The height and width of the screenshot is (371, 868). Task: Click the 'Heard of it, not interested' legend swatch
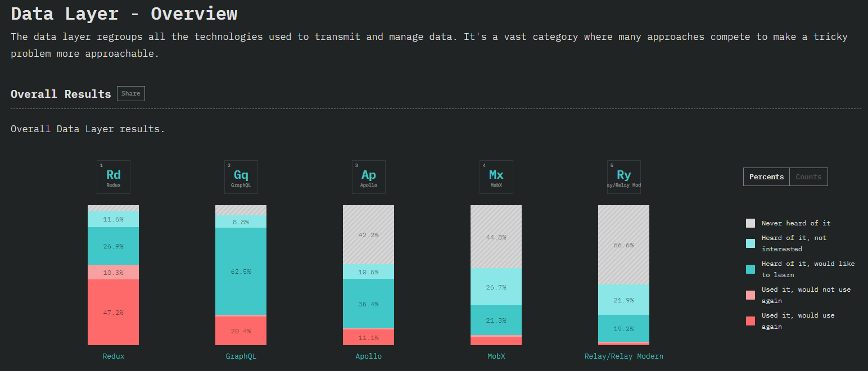pyautogui.click(x=751, y=243)
